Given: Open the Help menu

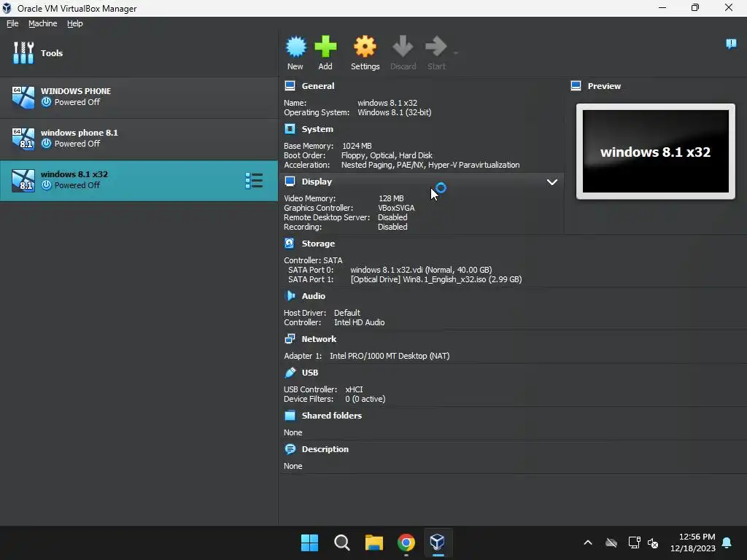Looking at the screenshot, I should click(75, 23).
